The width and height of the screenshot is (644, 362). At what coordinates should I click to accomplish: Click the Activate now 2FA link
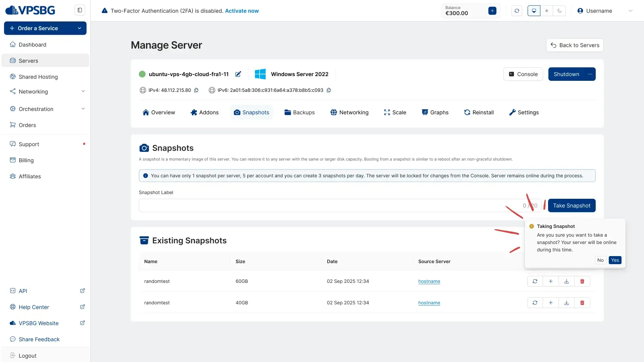241,11
